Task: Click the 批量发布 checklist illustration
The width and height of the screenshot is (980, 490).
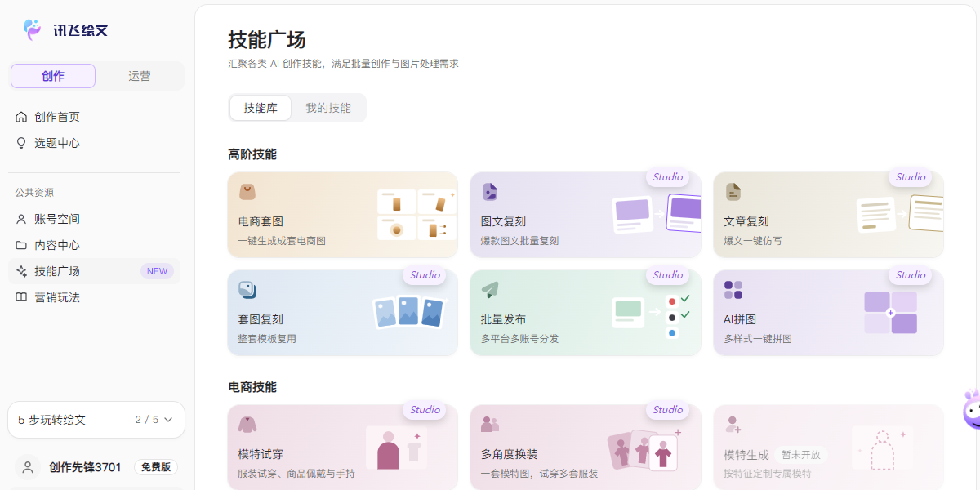Action: 652,315
